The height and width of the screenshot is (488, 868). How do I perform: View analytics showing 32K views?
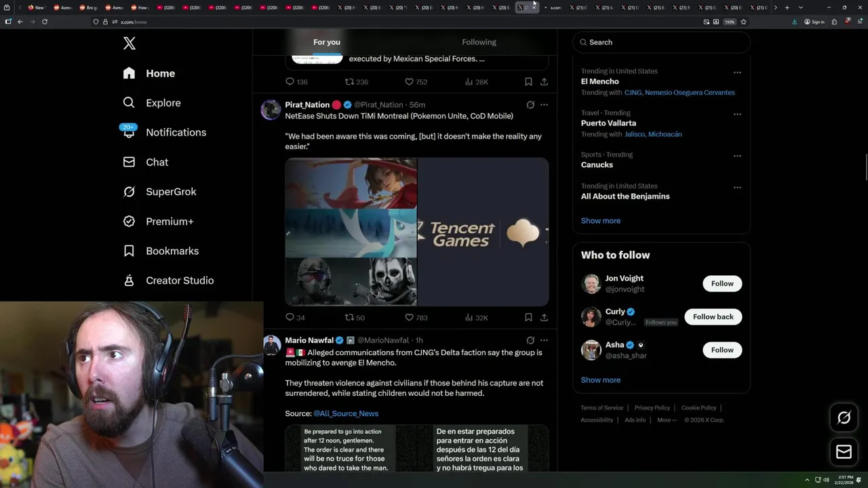(476, 317)
